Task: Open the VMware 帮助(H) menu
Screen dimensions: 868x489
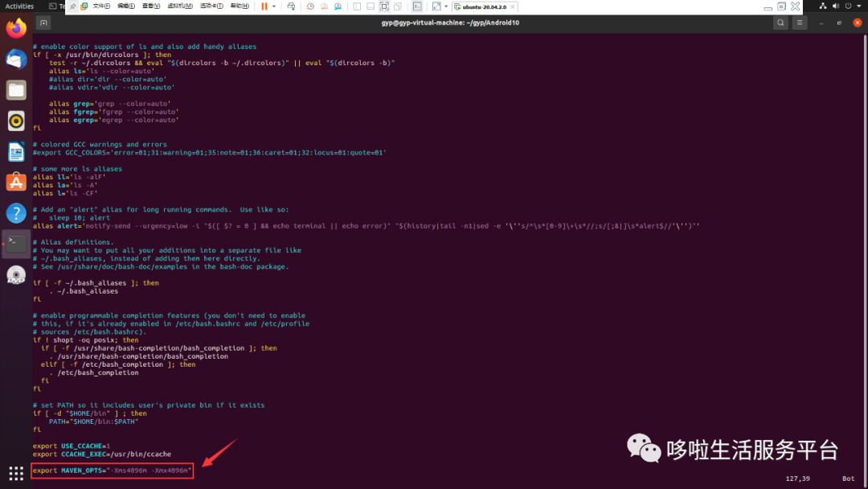Action: 240,6
